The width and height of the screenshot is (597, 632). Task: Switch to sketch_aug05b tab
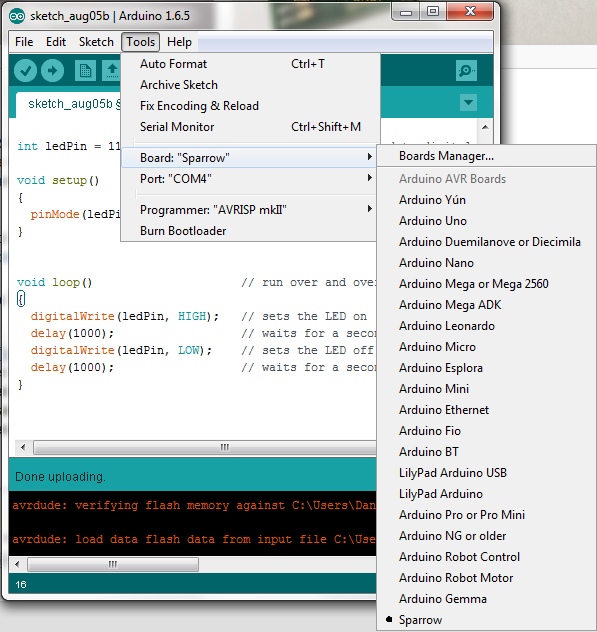(x=69, y=104)
